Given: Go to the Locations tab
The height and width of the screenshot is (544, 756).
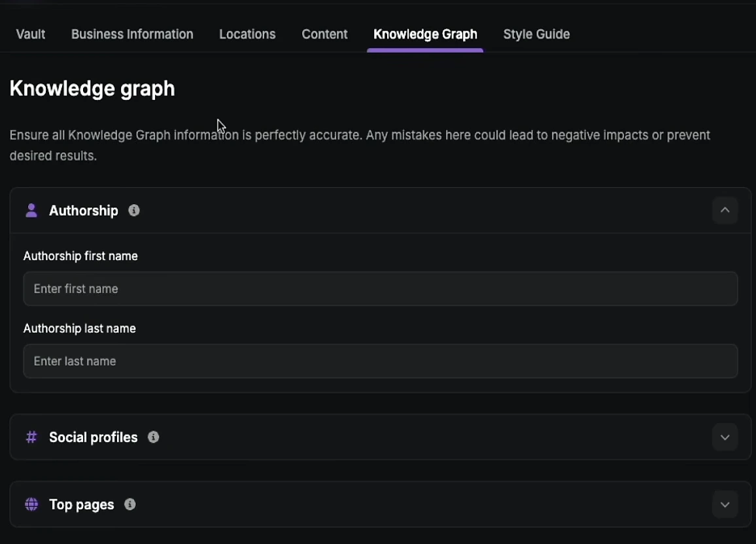Looking at the screenshot, I should click(x=247, y=34).
